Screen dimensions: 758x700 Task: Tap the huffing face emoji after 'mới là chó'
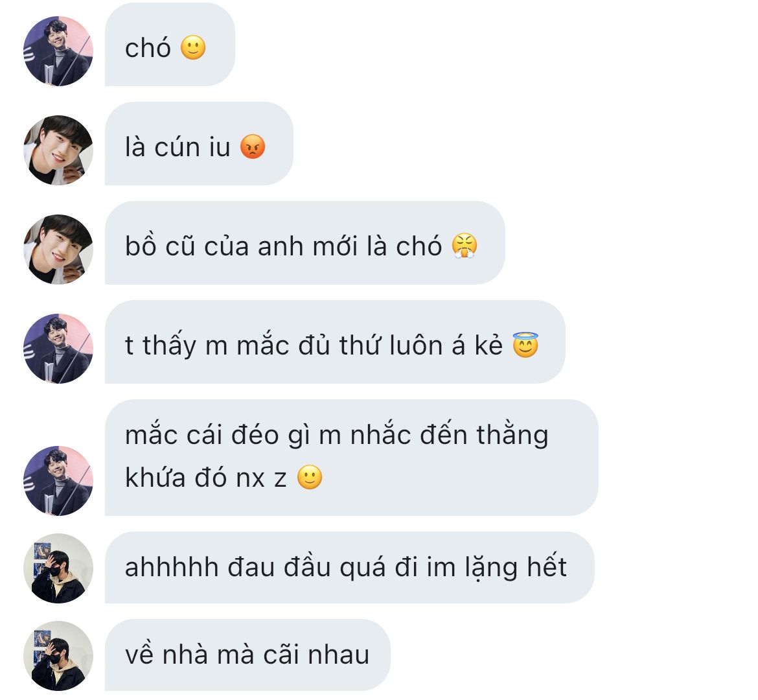click(x=465, y=246)
